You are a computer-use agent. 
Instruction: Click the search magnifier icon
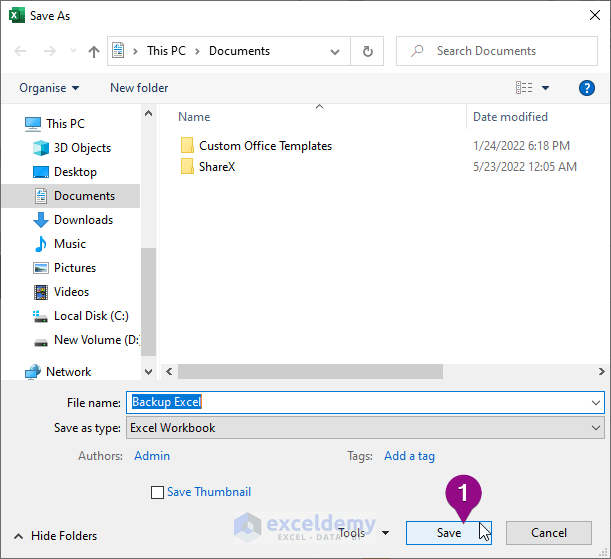(x=417, y=51)
